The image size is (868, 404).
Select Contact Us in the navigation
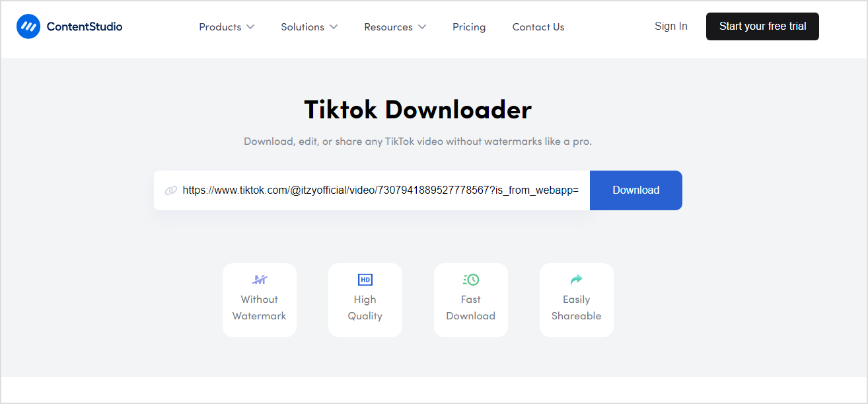point(538,26)
